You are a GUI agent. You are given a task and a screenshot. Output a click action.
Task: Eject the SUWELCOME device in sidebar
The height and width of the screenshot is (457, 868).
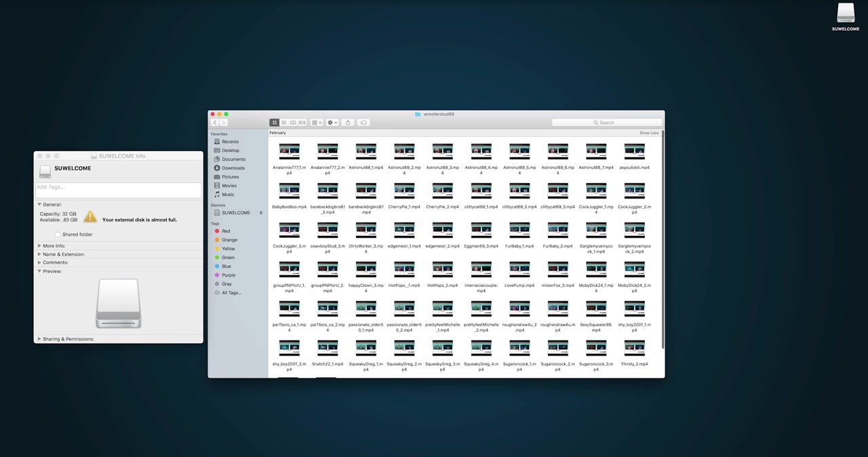point(260,213)
